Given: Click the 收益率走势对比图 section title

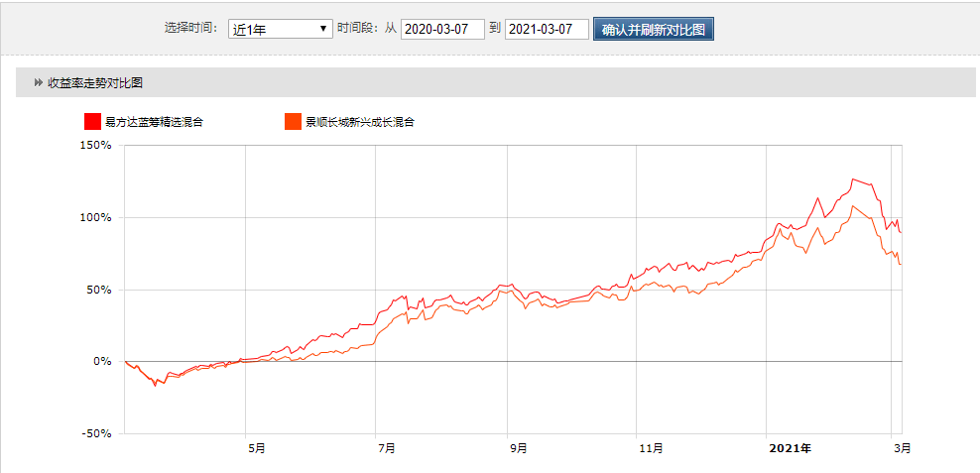Looking at the screenshot, I should (95, 82).
